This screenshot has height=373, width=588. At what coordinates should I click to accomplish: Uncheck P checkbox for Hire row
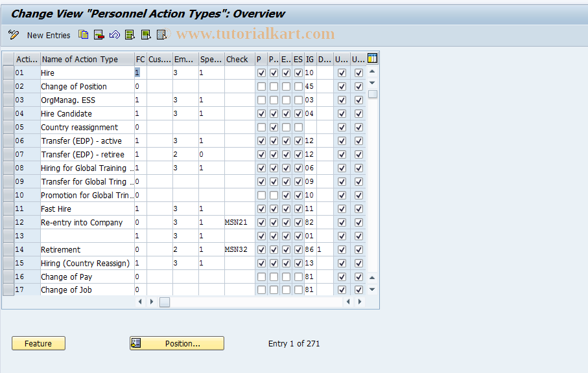pyautogui.click(x=262, y=73)
